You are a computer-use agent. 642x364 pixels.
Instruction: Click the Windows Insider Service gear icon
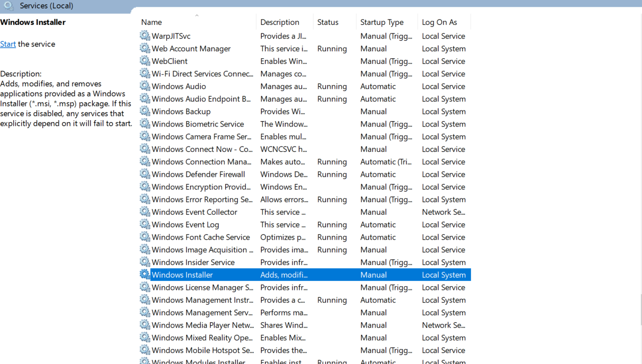click(x=145, y=262)
